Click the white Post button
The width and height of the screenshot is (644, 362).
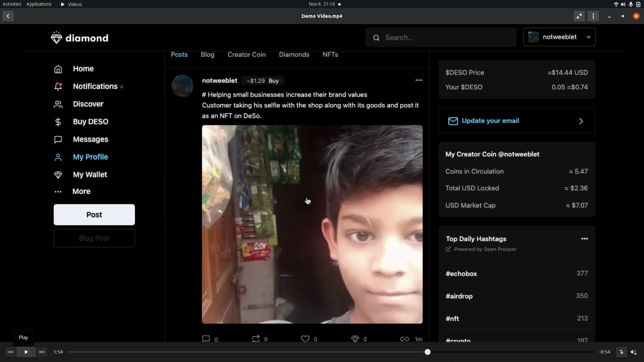[x=94, y=215]
